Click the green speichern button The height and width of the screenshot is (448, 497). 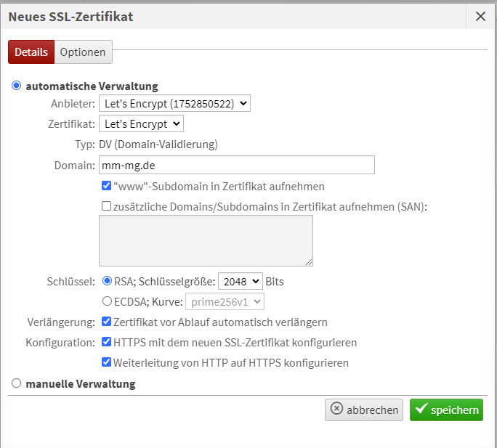click(x=446, y=410)
